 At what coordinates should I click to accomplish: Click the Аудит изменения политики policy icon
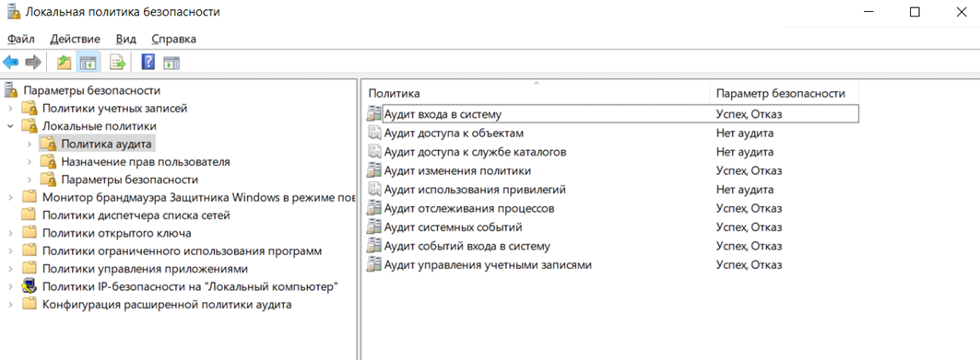373,170
